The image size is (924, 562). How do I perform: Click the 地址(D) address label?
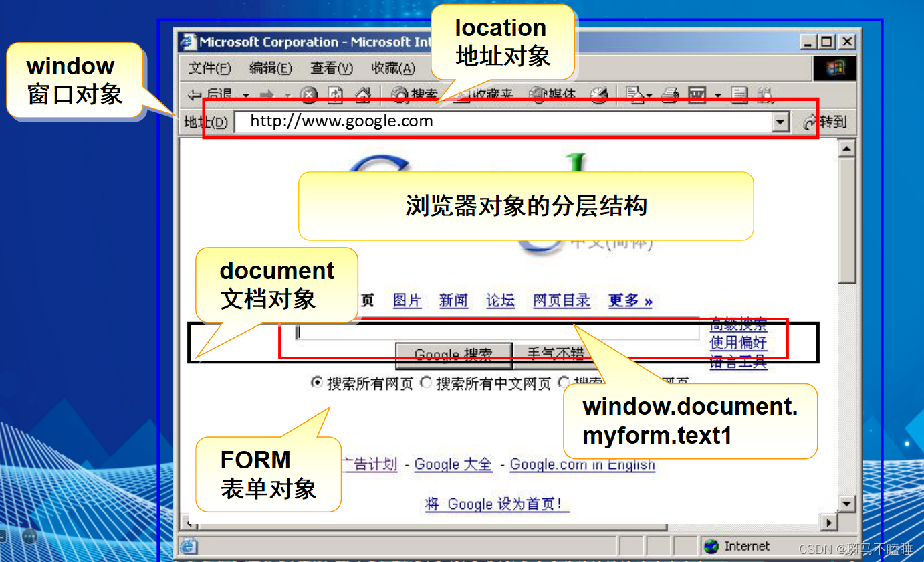coord(206,122)
